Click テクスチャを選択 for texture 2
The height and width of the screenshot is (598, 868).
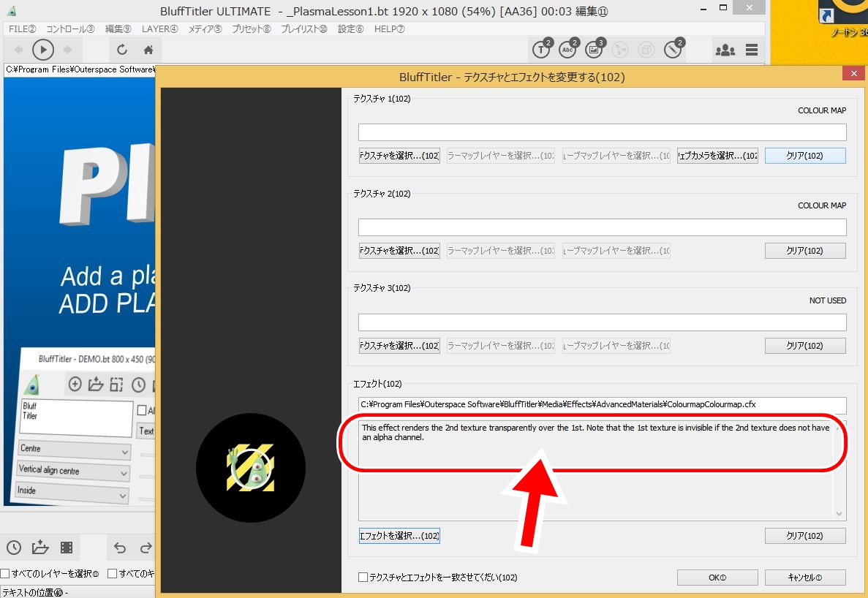click(x=399, y=251)
